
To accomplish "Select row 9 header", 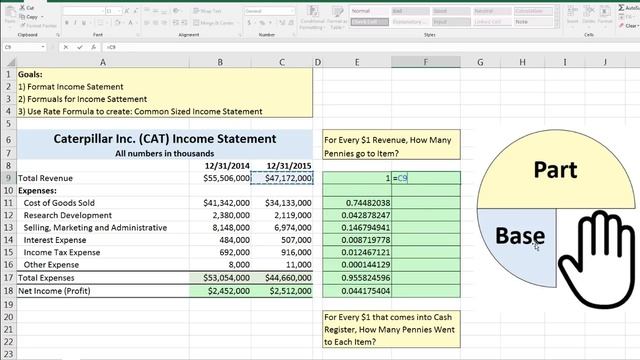I will pyautogui.click(x=8, y=178).
